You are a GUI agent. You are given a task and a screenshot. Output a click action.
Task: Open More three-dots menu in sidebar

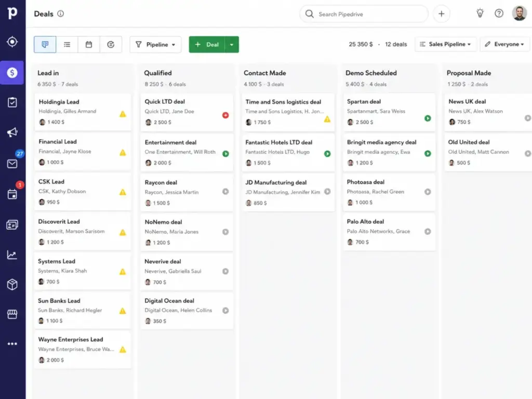tap(12, 344)
